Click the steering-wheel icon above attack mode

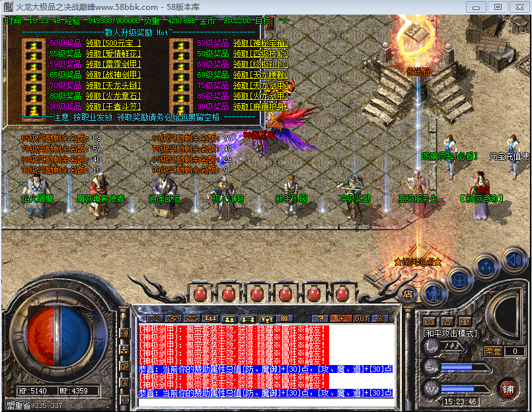click(465, 321)
